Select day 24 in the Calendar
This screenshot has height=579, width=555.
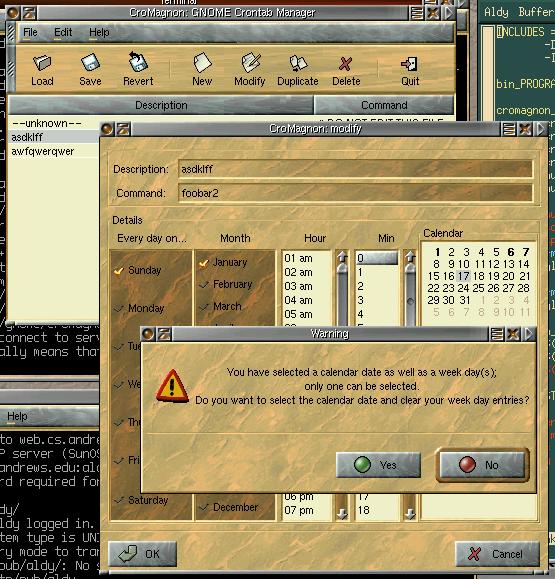(x=463, y=288)
